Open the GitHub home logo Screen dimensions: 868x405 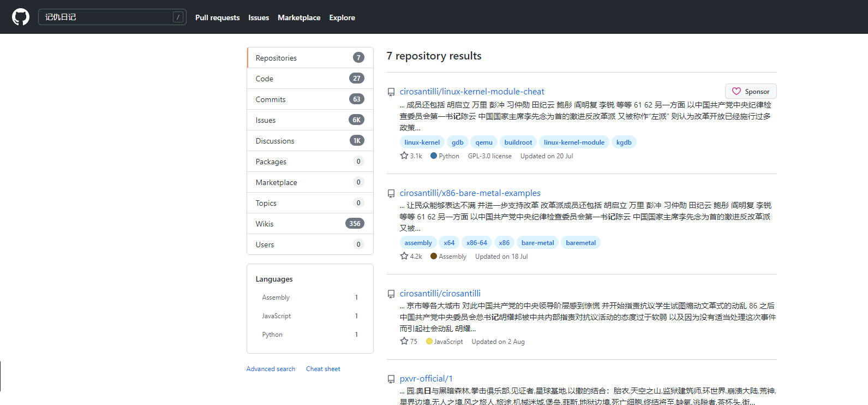point(21,17)
